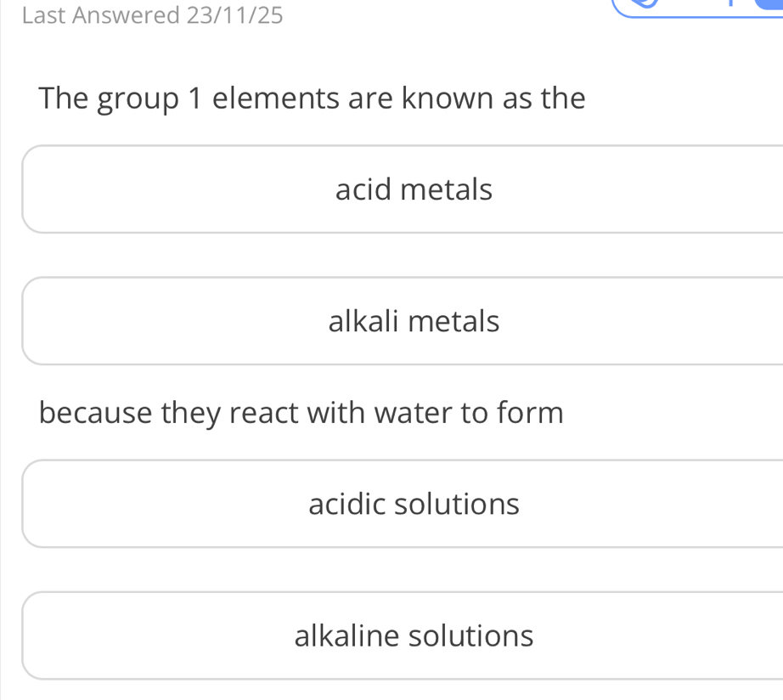This screenshot has height=700, width=783.
Task: Pick 'alkaline solutions' from the choices
Action: point(414,635)
